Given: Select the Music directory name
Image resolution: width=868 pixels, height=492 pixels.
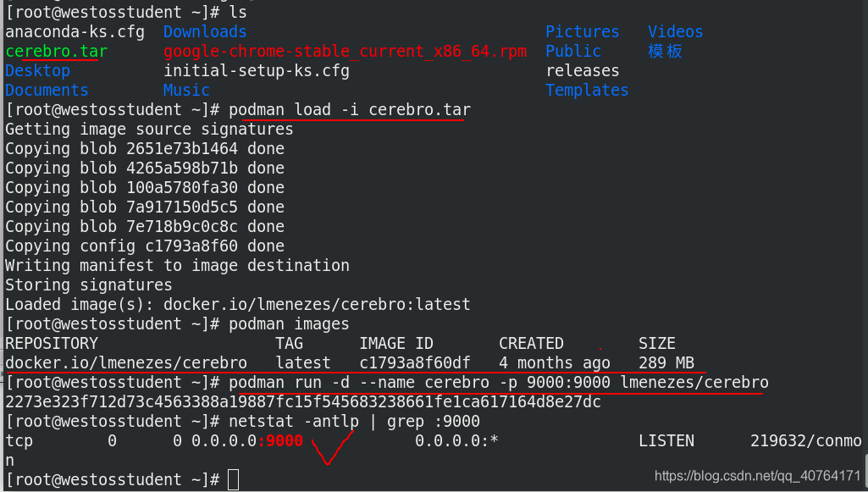Looking at the screenshot, I should 186,91.
